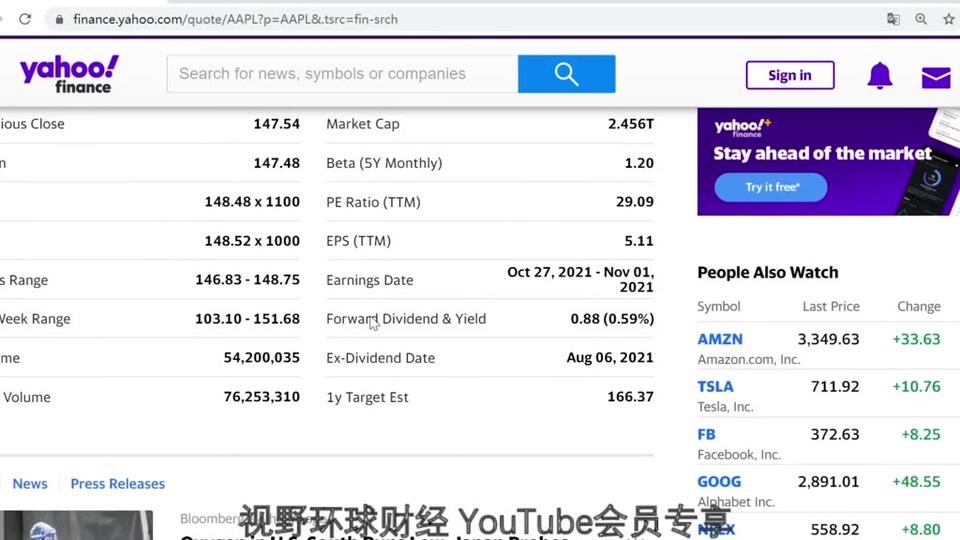Viewport: 960px width, 540px height.
Task: Click 52 week range 103.10 - 151.68
Action: click(247, 319)
